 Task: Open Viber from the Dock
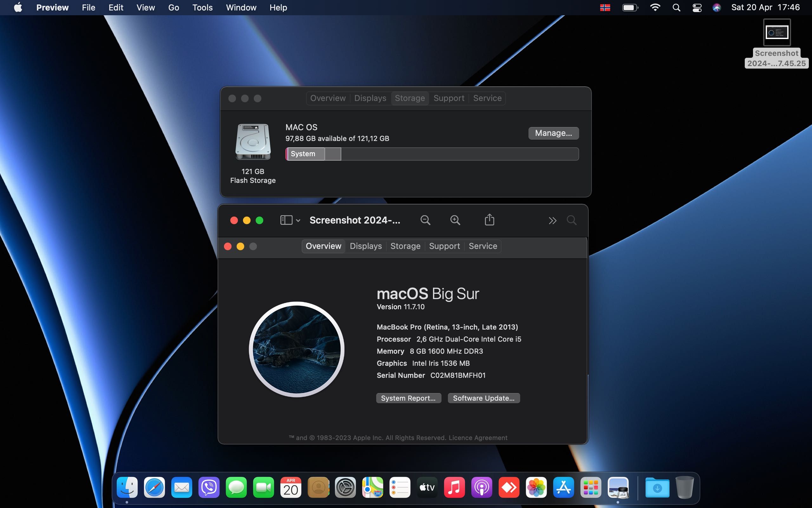[x=209, y=487]
